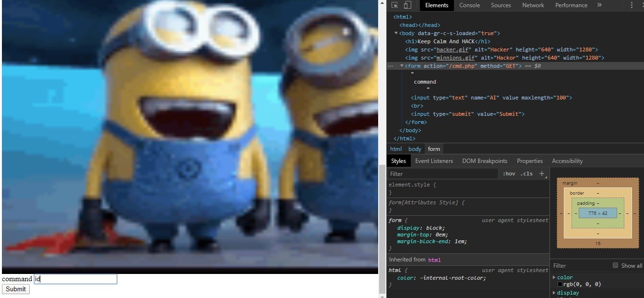The width and height of the screenshot is (644, 298).
Task: Select the head element node
Action: click(420, 25)
